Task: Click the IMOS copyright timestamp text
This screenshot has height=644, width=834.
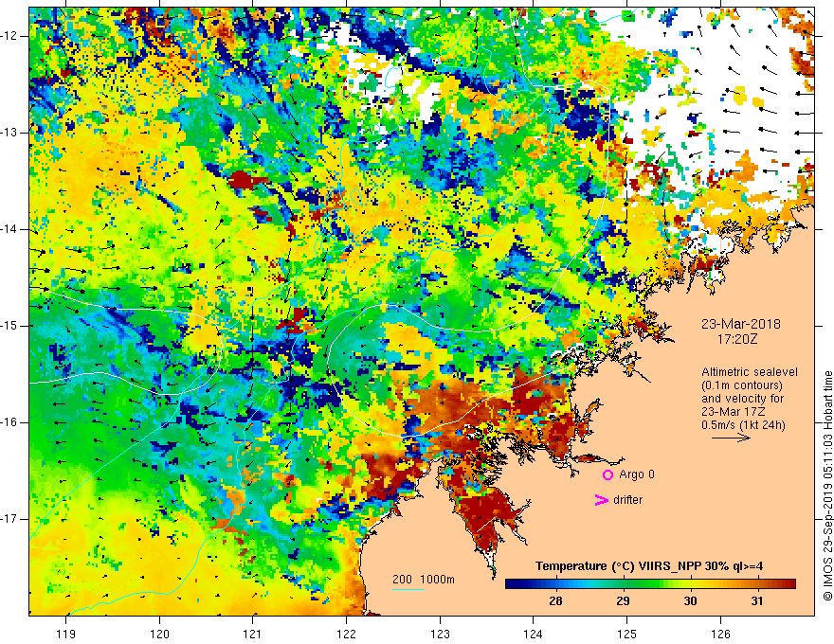Action: point(827,487)
